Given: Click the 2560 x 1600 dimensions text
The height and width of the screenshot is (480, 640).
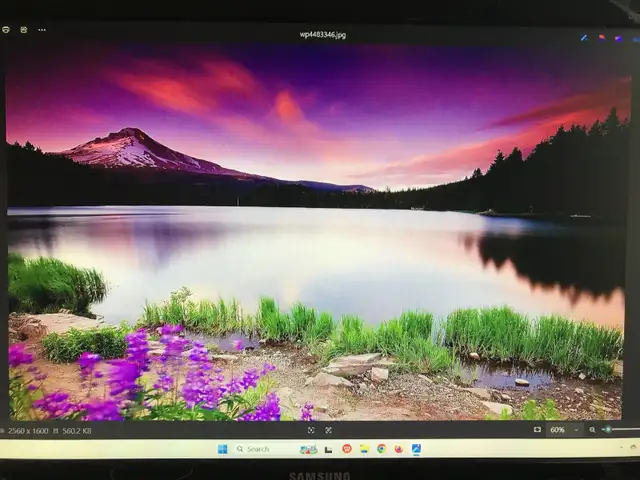Looking at the screenshot, I should coord(28,431).
